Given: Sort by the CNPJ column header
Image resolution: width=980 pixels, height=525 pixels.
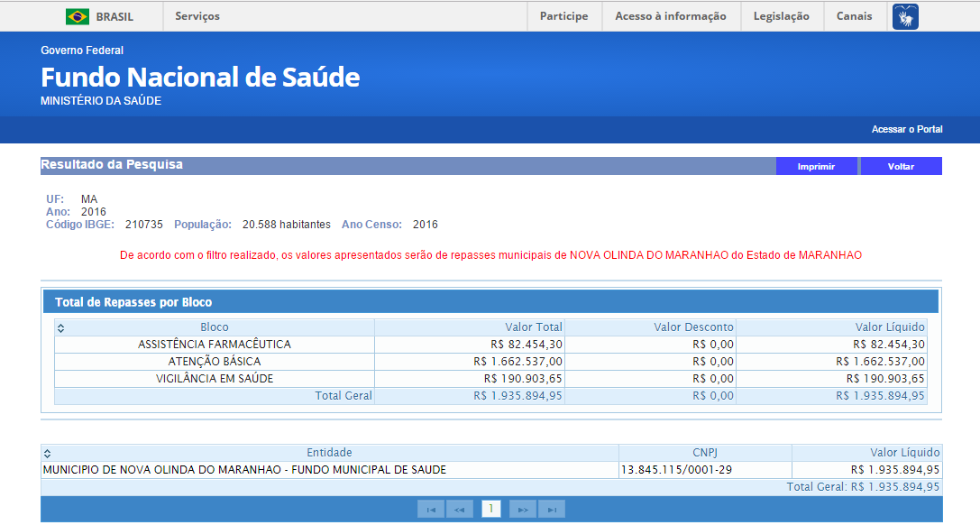Looking at the screenshot, I should point(705,453).
